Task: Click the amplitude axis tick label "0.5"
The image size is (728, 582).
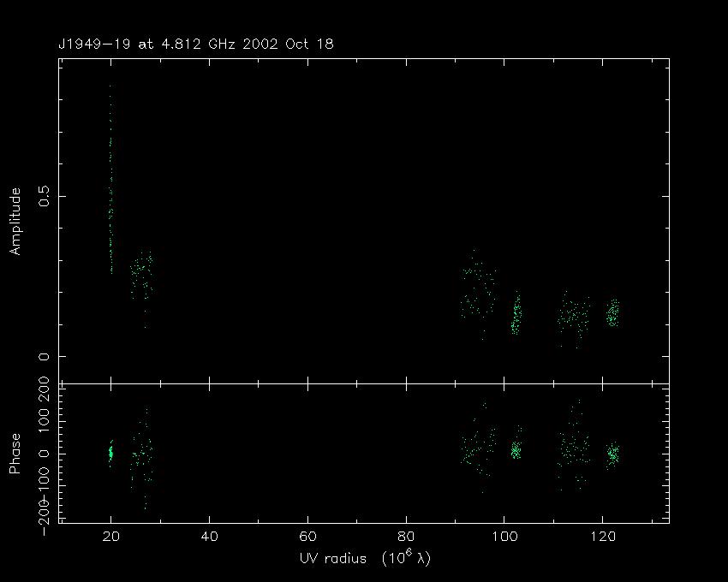Action: 44,196
